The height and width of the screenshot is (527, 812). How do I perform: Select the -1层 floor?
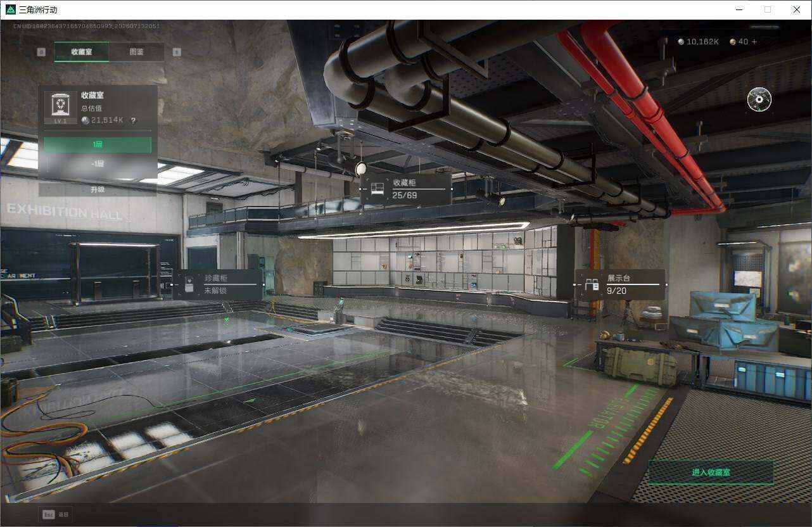pos(98,163)
